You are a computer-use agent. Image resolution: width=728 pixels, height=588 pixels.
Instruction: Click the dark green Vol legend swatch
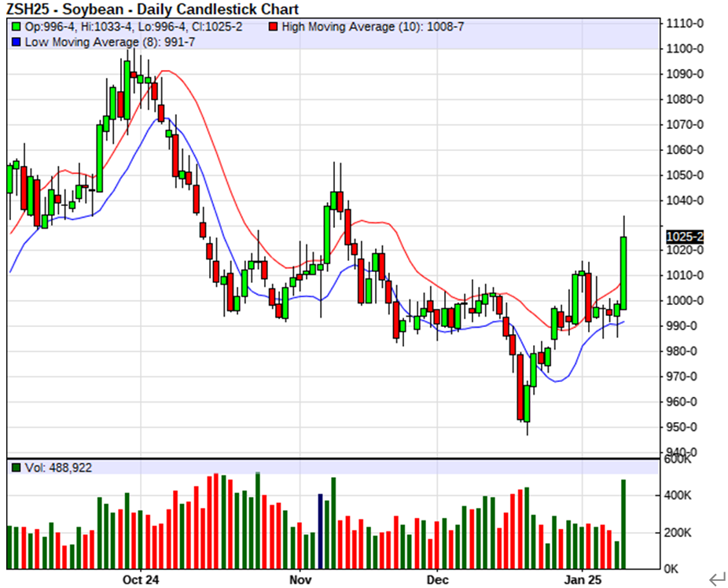click(15, 468)
